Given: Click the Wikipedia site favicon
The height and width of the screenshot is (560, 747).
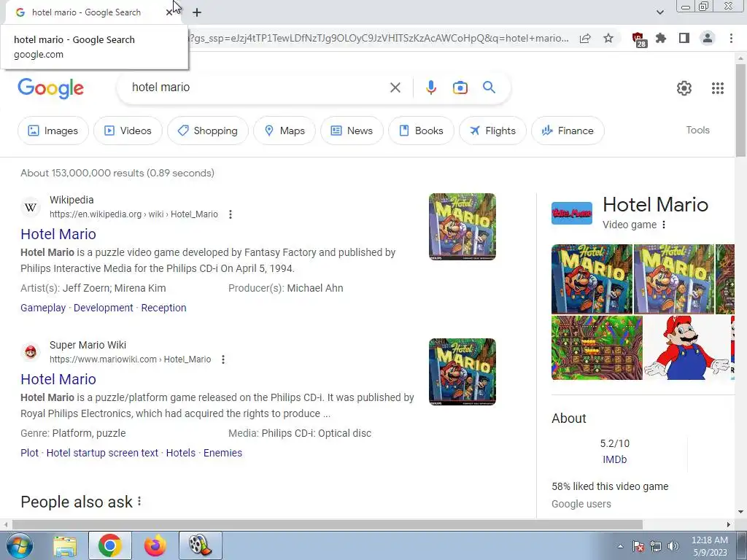Looking at the screenshot, I should click(31, 207).
